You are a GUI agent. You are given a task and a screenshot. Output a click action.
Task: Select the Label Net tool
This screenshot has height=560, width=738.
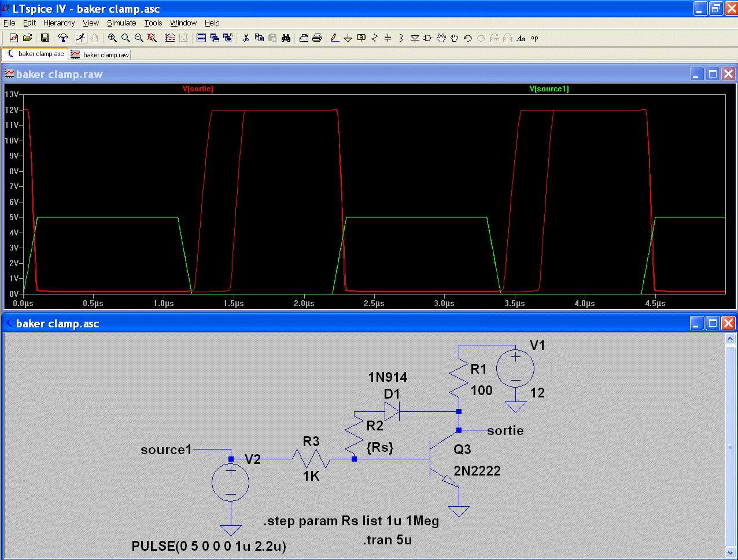point(361,38)
